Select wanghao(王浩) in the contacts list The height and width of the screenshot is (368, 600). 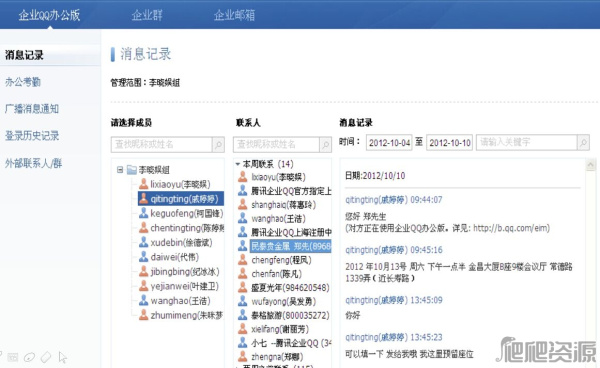(x=279, y=218)
